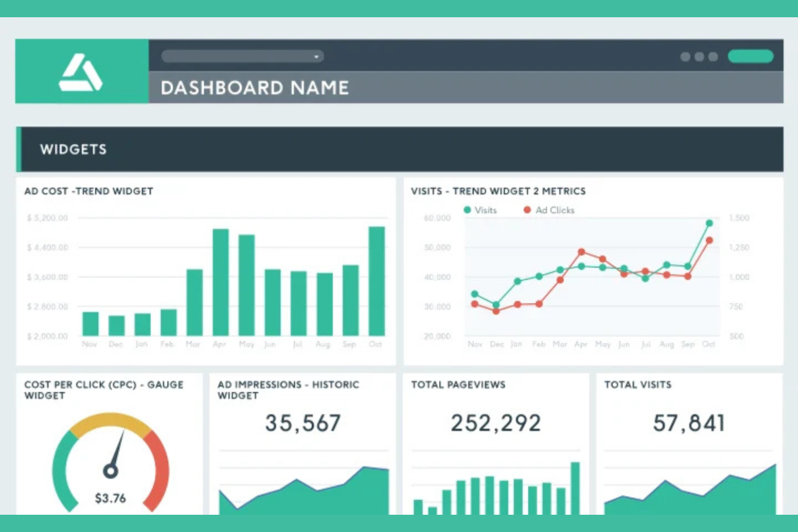The image size is (798, 532).
Task: Open the TOTAL PAGEVIEWS widget showing 252,292
Action: point(497,424)
